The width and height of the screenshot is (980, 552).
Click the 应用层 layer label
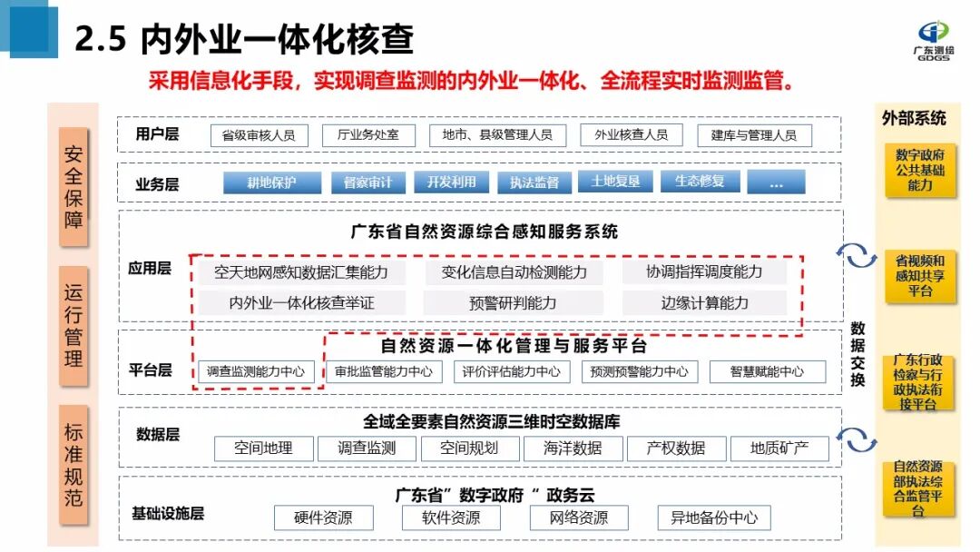click(150, 269)
